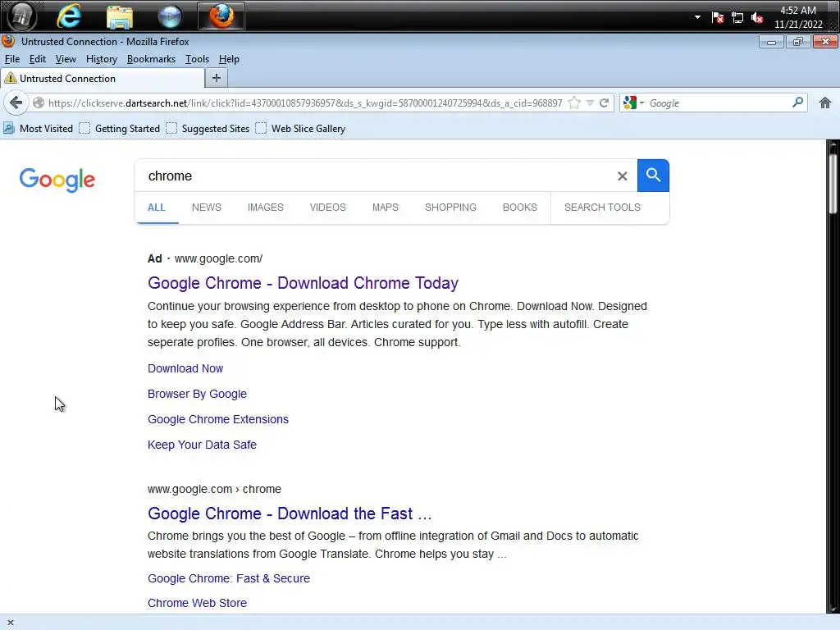Open Browser By Google sitelink
840x630 pixels.
point(197,394)
